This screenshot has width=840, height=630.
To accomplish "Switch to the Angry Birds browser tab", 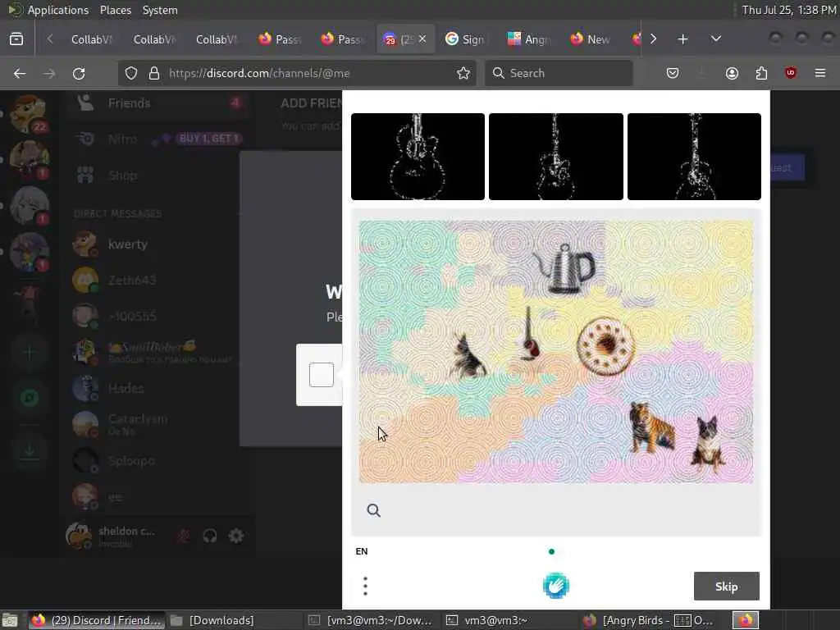I will click(529, 39).
